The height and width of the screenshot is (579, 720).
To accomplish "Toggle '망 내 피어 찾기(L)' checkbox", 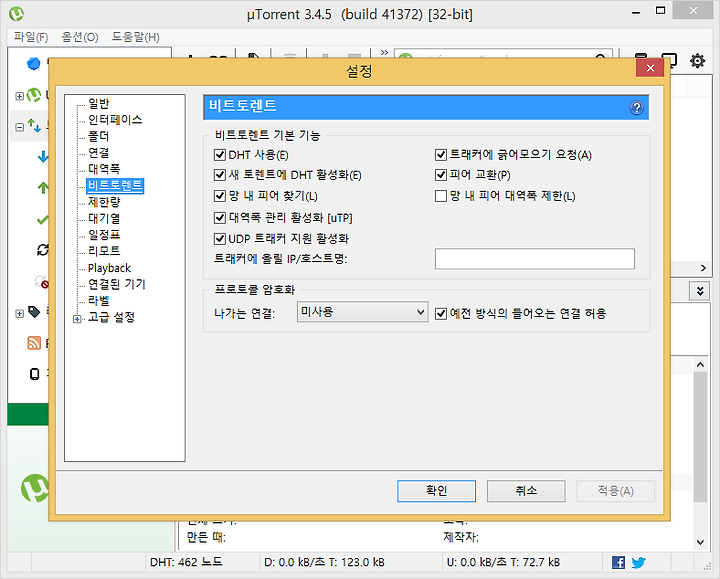I will [x=220, y=196].
